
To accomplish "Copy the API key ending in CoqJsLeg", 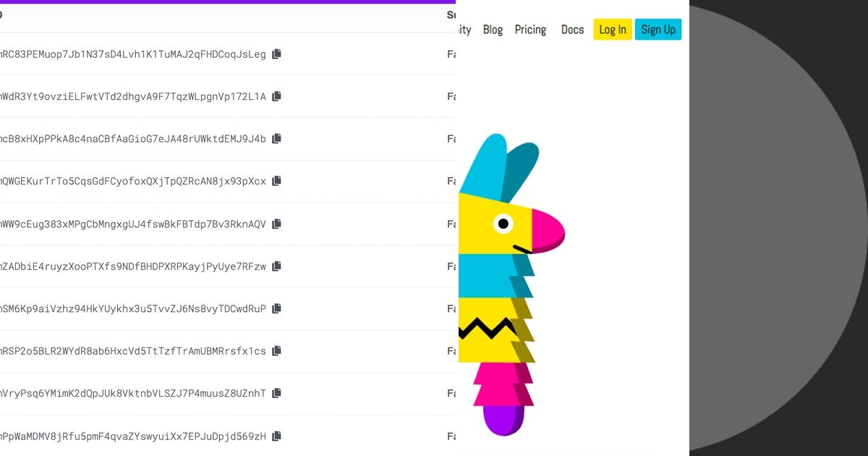I will click(x=276, y=54).
